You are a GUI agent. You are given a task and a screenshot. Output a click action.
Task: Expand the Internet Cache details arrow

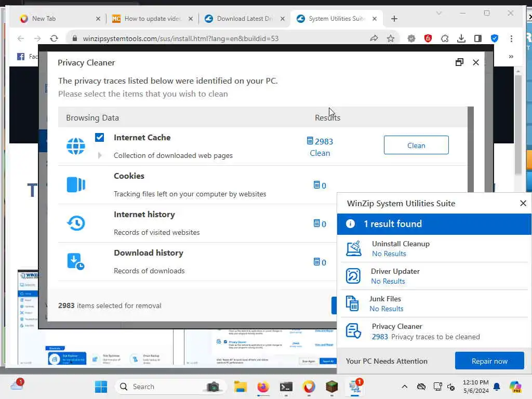tap(100, 155)
